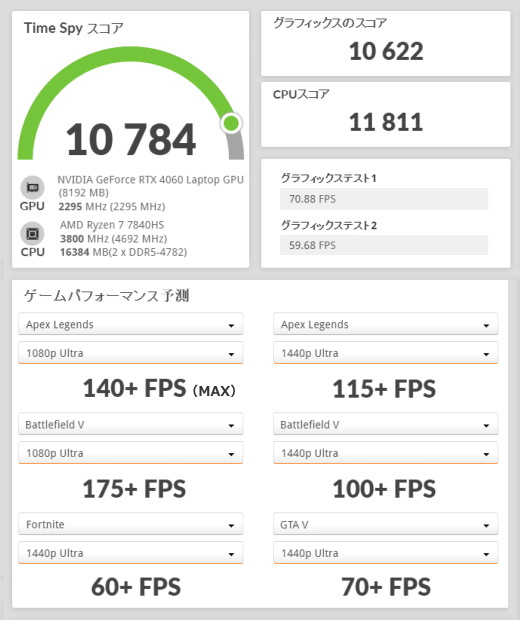Click the 70.88 FPS graphics test 1 result
The image size is (520, 620).
pos(384,199)
